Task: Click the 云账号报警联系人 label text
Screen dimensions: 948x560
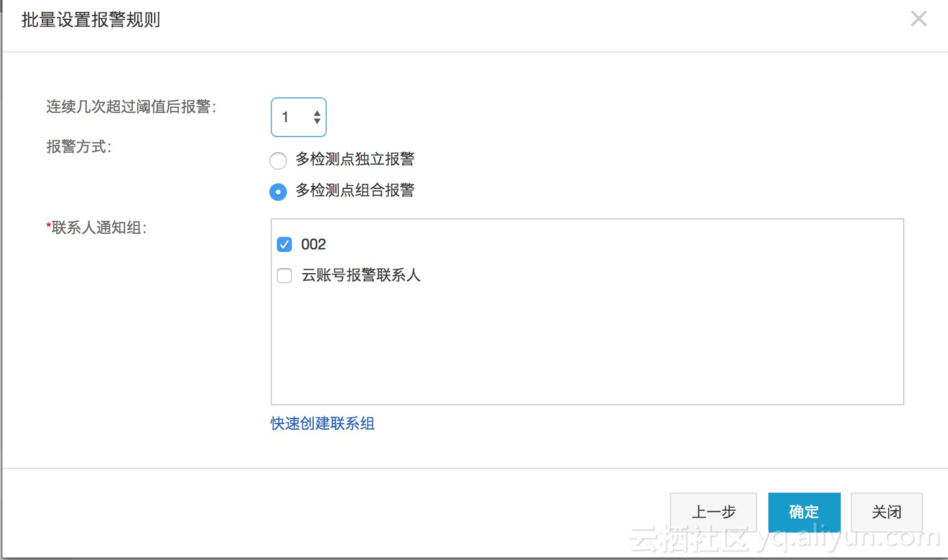Action: (360, 276)
